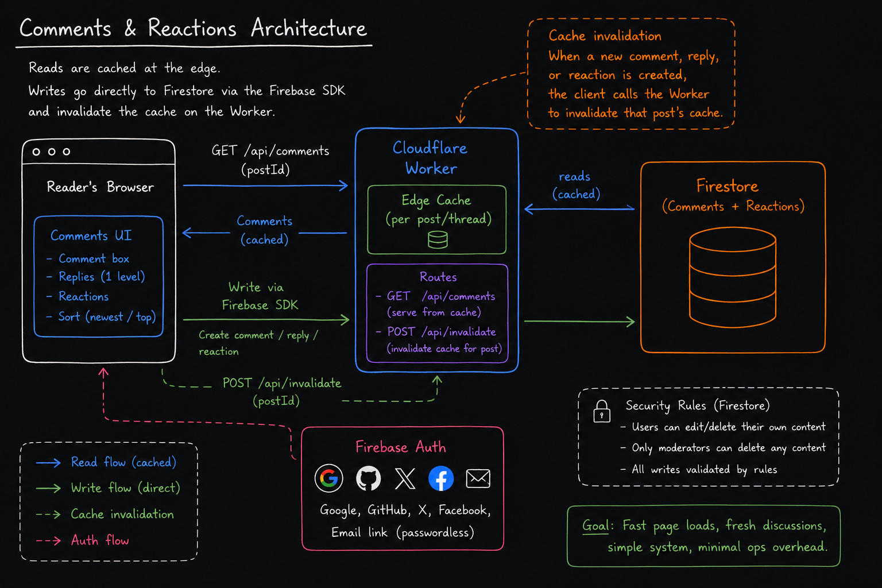
Task: Click the 'Cache invalidation' note heading
Action: click(605, 36)
